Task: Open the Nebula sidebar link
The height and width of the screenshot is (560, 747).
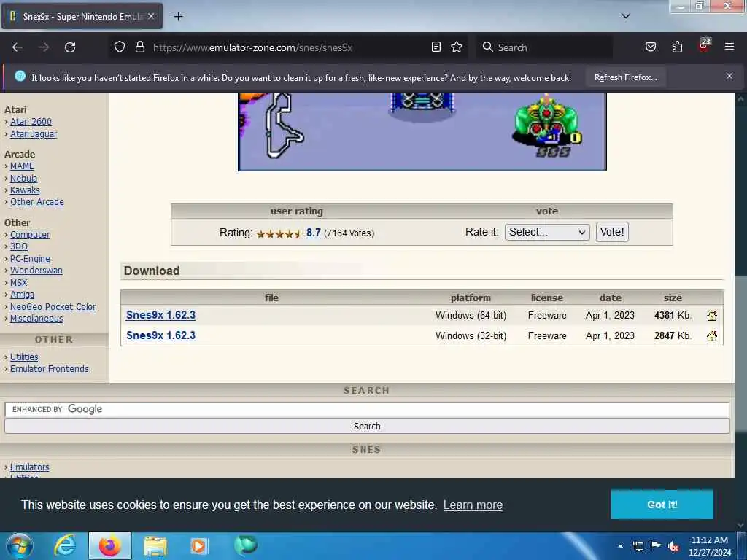Action: pyautogui.click(x=23, y=178)
